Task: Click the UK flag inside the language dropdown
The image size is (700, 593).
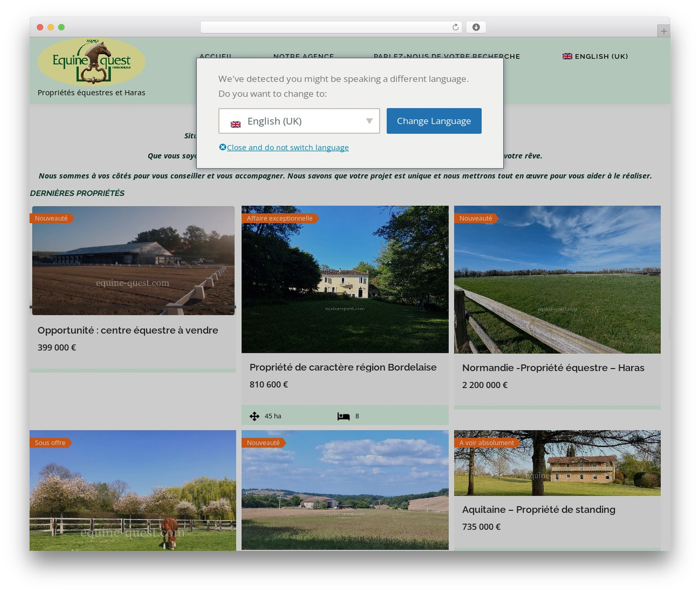Action: click(x=236, y=124)
